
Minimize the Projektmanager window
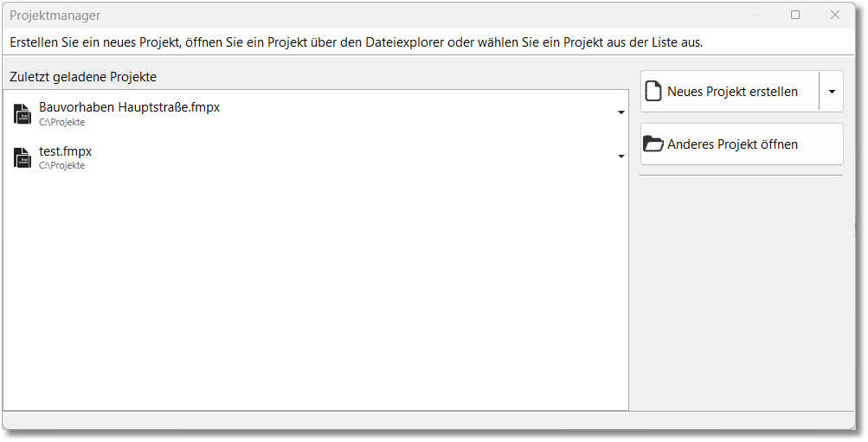point(756,15)
